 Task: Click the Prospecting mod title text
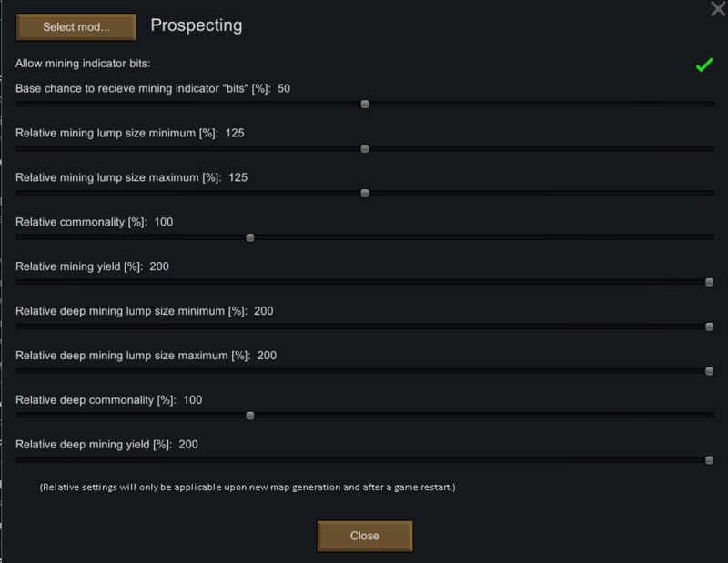click(197, 25)
